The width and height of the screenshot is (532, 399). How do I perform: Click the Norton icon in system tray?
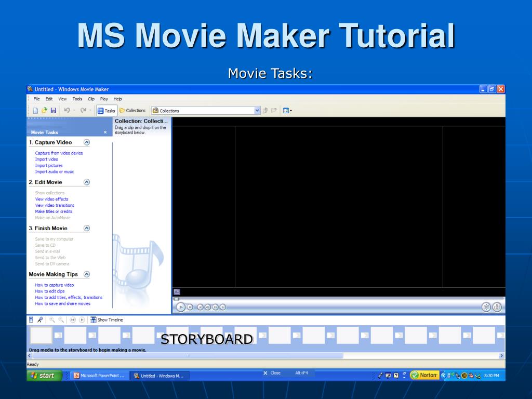424,375
